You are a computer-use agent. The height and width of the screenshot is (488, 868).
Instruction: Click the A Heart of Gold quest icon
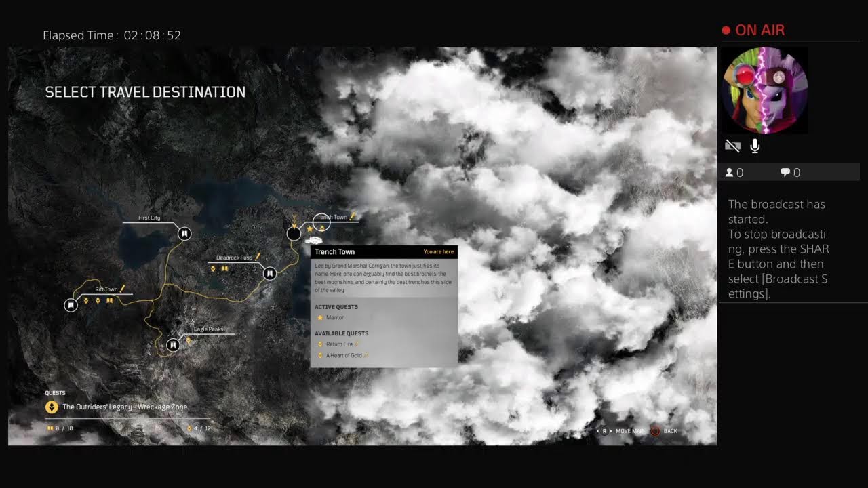[x=320, y=355]
